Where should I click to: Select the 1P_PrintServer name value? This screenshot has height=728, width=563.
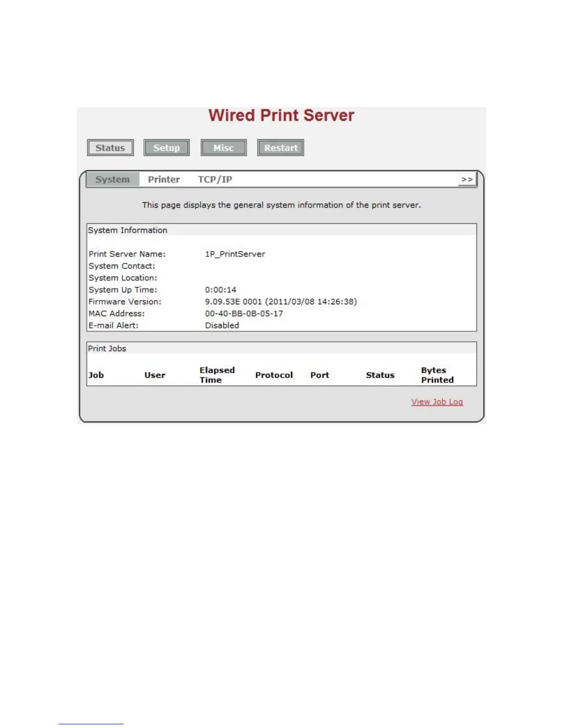(235, 254)
